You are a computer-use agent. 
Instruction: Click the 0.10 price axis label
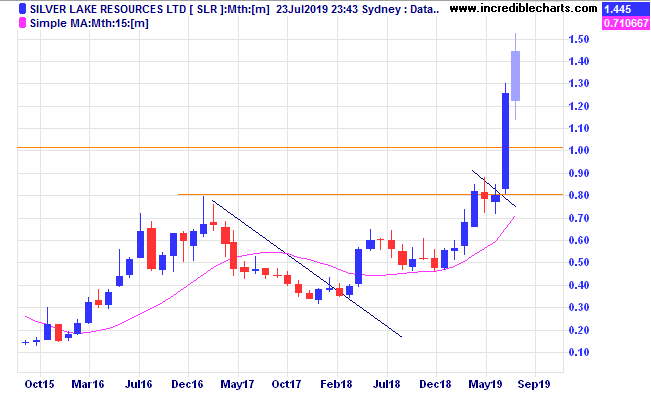(x=578, y=352)
